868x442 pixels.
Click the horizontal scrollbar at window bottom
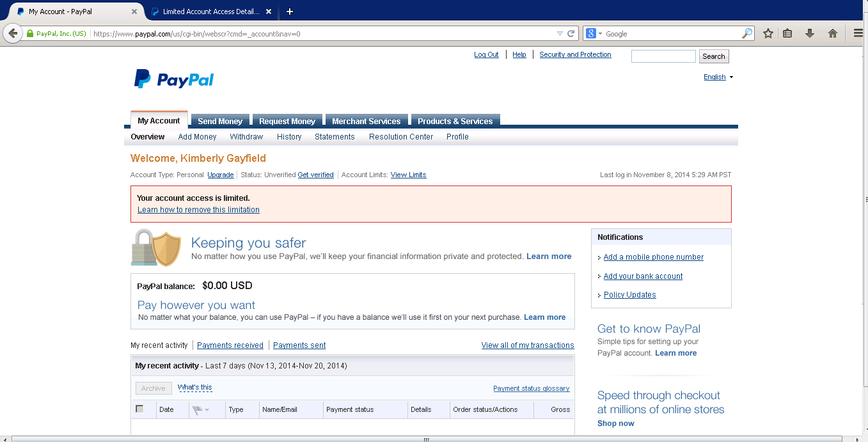point(427,439)
